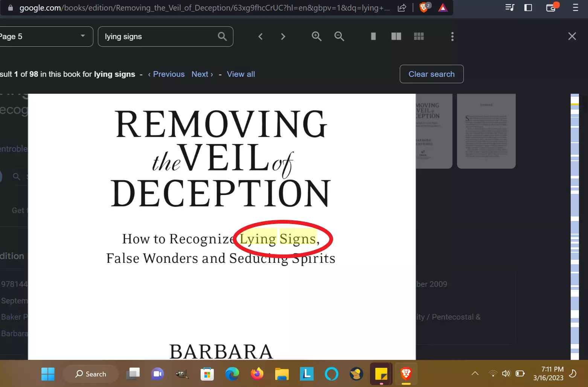The image size is (588, 387).
Task: Go to the next page arrow
Action: point(283,37)
